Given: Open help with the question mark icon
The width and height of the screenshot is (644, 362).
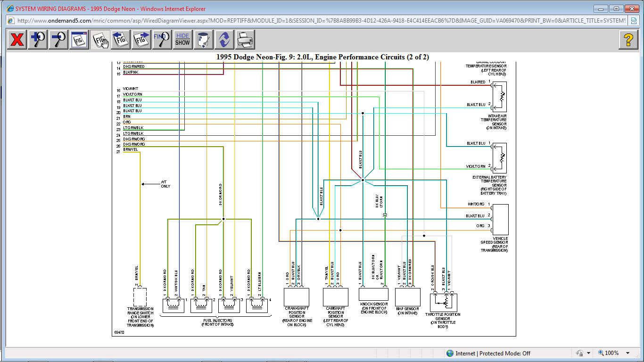Looking at the screenshot, I should pos(628,40).
